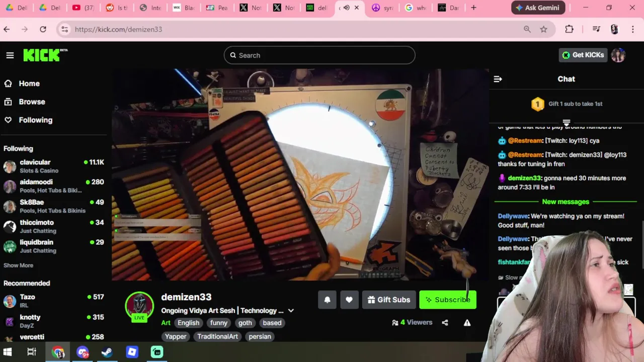The image size is (644, 362).
Task: Select the Yapper tag
Action: (176, 336)
